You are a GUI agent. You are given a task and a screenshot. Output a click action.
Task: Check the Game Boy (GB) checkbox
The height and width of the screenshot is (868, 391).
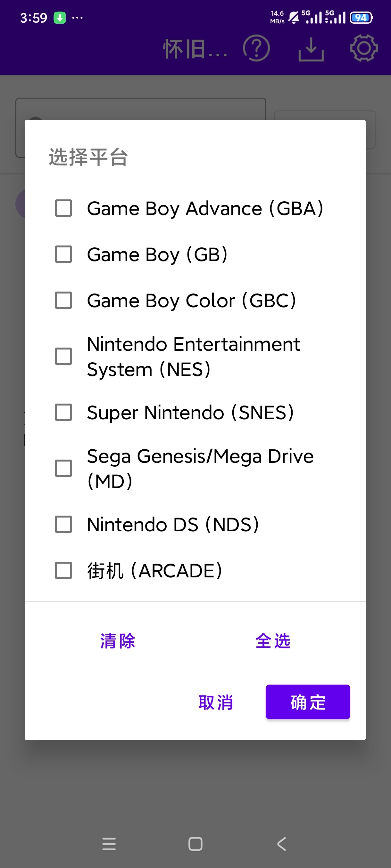[x=63, y=254]
